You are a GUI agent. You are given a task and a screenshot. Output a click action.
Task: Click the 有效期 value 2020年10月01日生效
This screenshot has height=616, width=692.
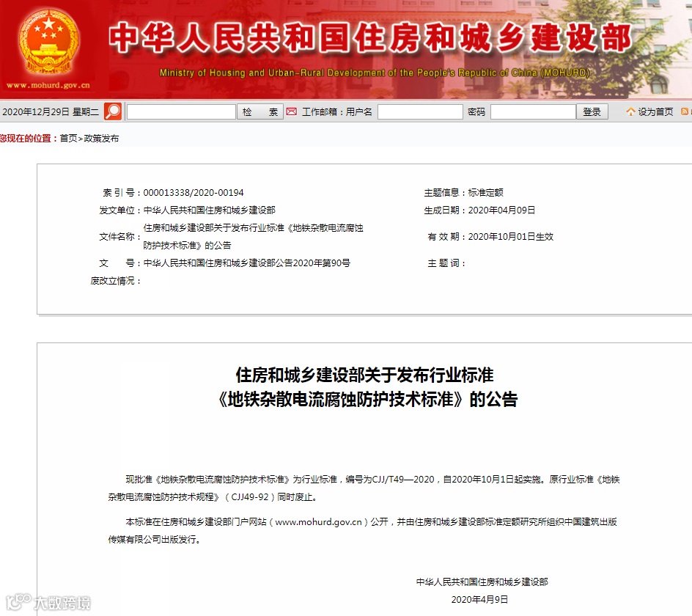[x=511, y=237]
